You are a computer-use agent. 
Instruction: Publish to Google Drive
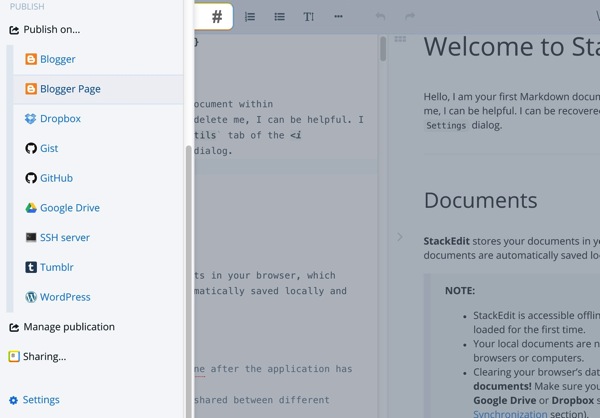pyautogui.click(x=69, y=208)
